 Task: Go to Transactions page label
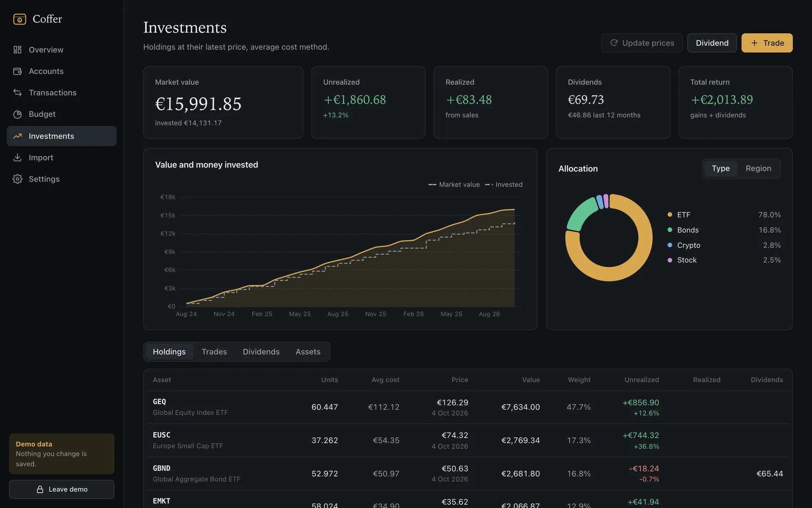pyautogui.click(x=52, y=93)
